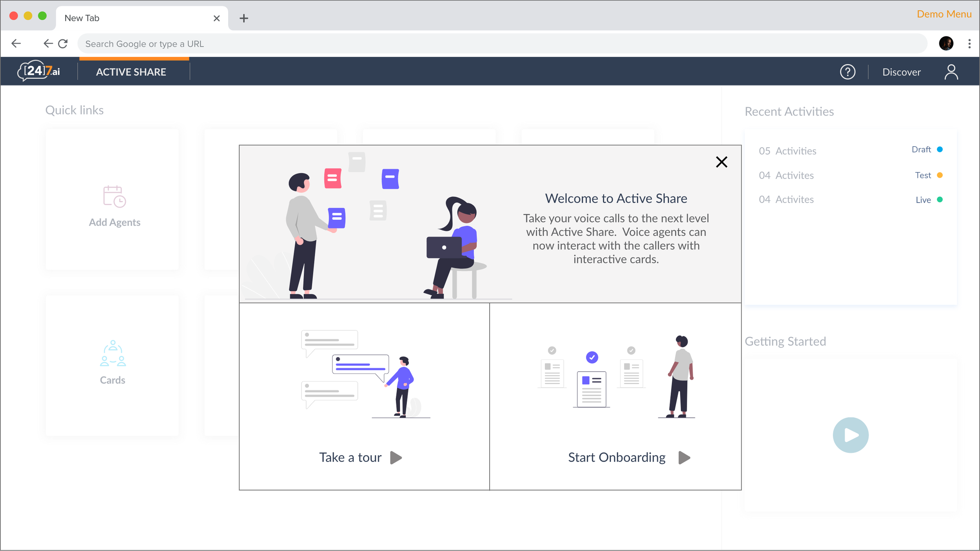Click the 24/7.ai logo
This screenshot has width=980, height=551.
pyautogui.click(x=39, y=71)
